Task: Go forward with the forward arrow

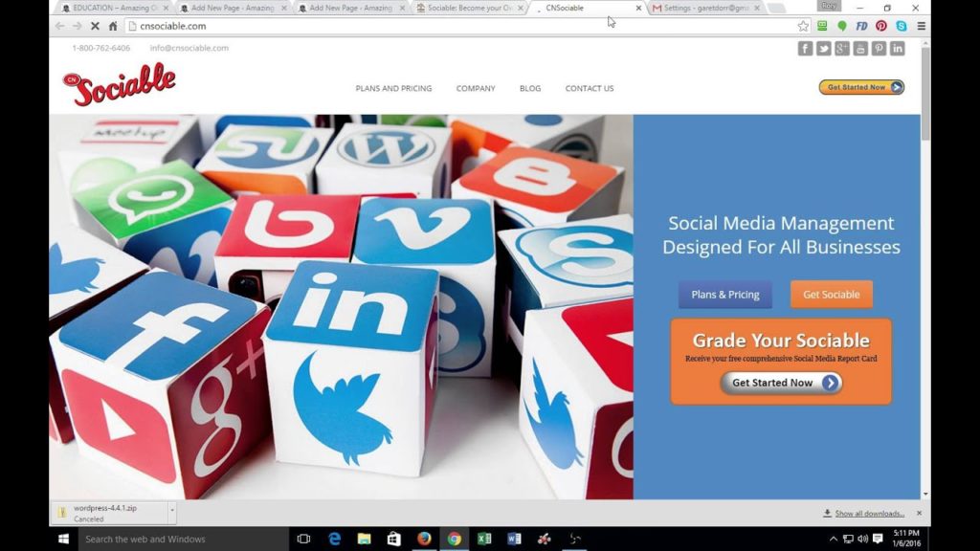Action: pyautogui.click(x=77, y=26)
